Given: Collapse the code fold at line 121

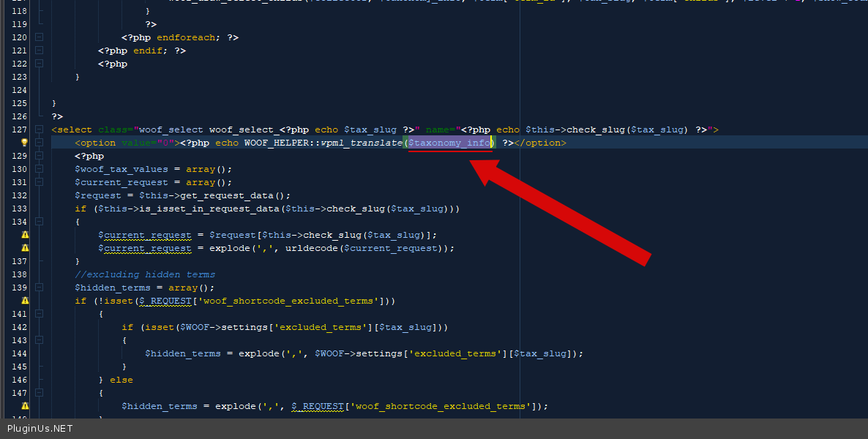Looking at the screenshot, I should click(40, 50).
